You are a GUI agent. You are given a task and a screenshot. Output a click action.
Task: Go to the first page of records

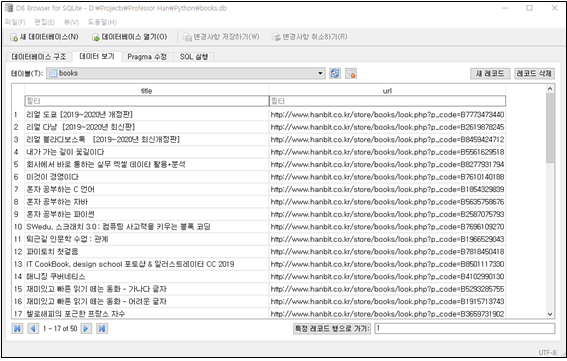pos(17,328)
